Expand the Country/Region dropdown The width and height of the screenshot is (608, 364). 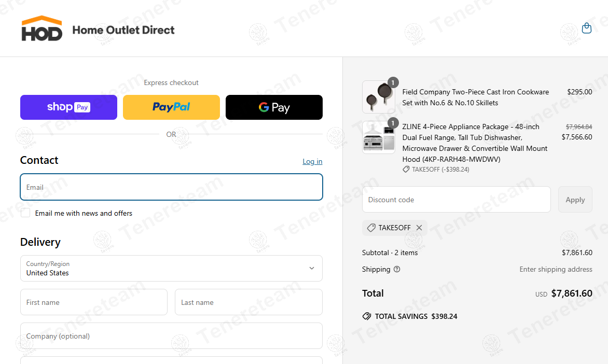171,268
